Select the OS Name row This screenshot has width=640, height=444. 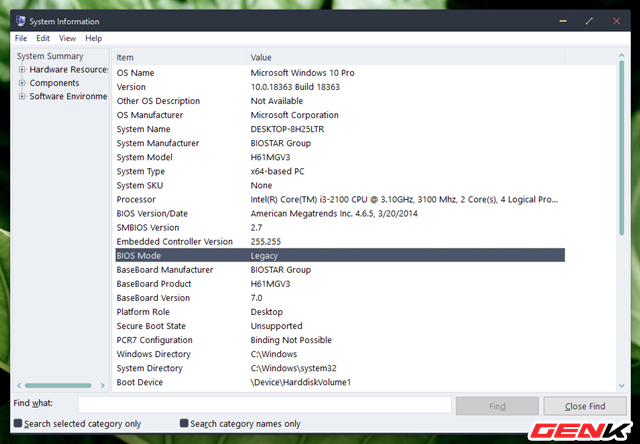coord(340,73)
